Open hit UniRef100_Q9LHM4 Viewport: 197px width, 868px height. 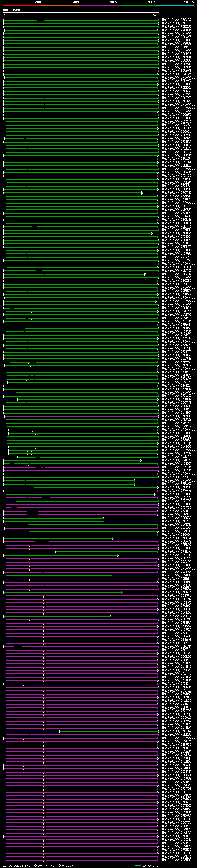177,30
